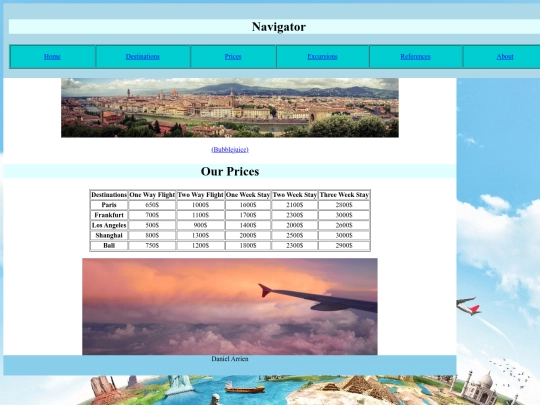Select Shanghai one week price 2000$
Image resolution: width=540 pixels, height=405 pixels.
[248, 235]
